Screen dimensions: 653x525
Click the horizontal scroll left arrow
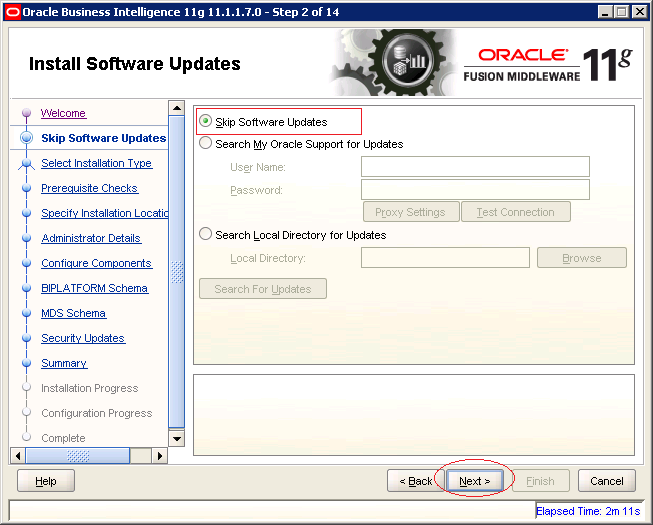(x=17, y=455)
